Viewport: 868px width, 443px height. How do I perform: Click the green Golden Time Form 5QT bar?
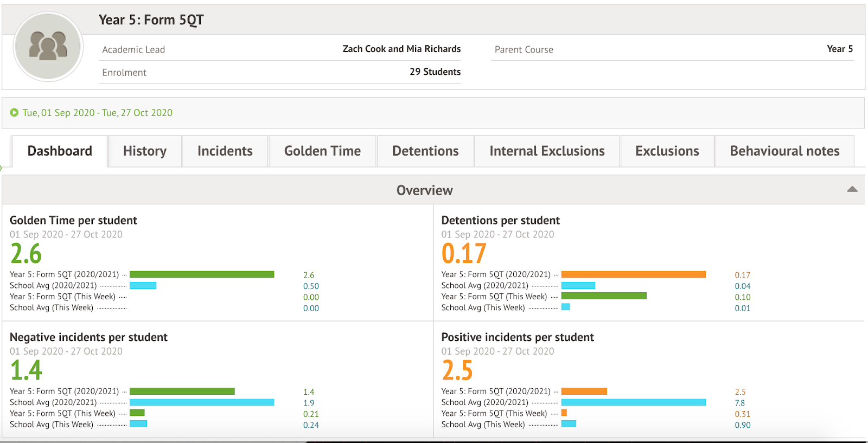[202, 274]
